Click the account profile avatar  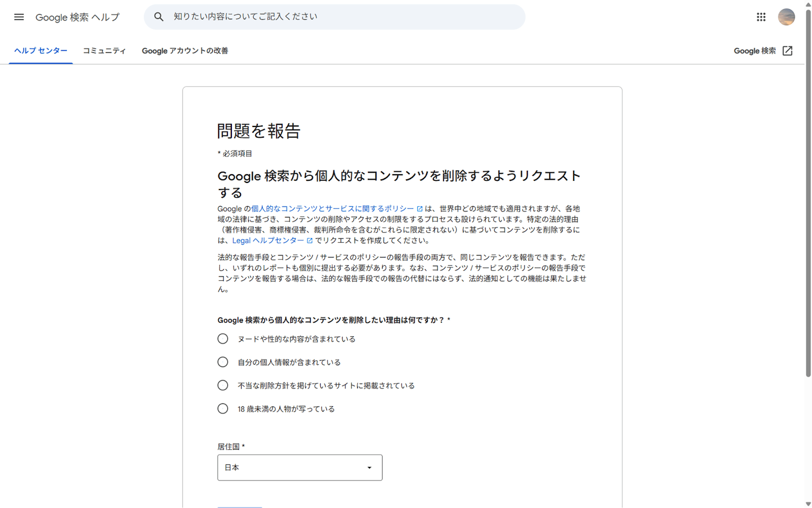pos(786,17)
